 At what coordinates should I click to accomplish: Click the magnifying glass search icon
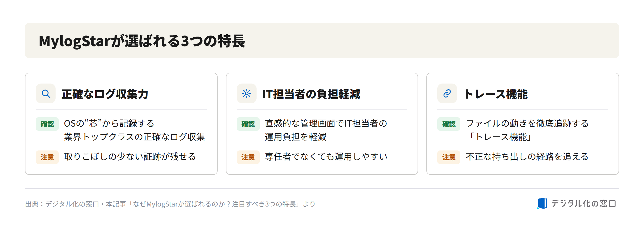click(x=46, y=94)
